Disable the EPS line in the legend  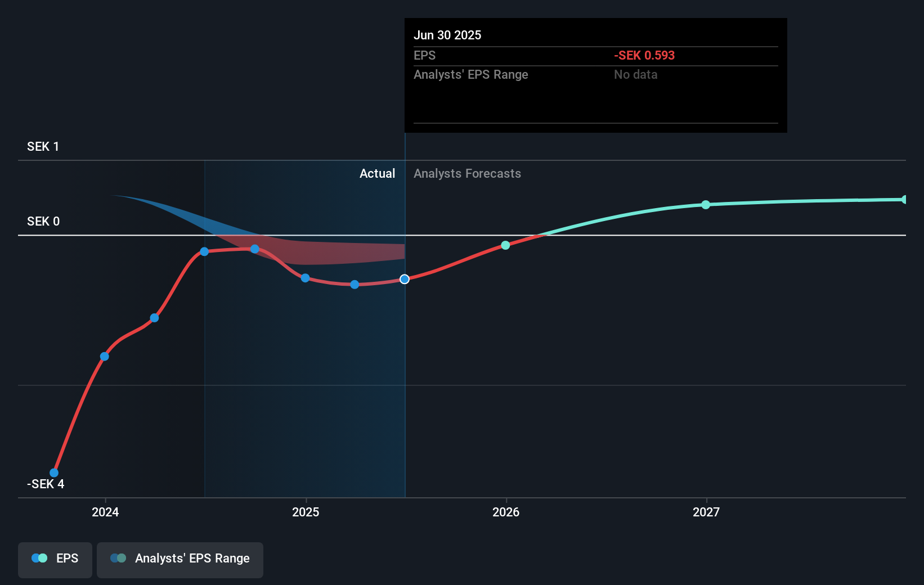coord(55,560)
